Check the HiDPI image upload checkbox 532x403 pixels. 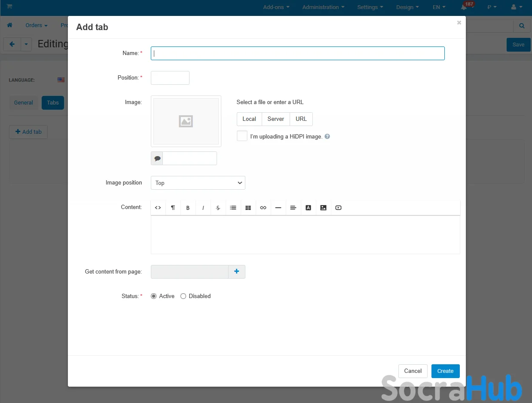pyautogui.click(x=242, y=136)
